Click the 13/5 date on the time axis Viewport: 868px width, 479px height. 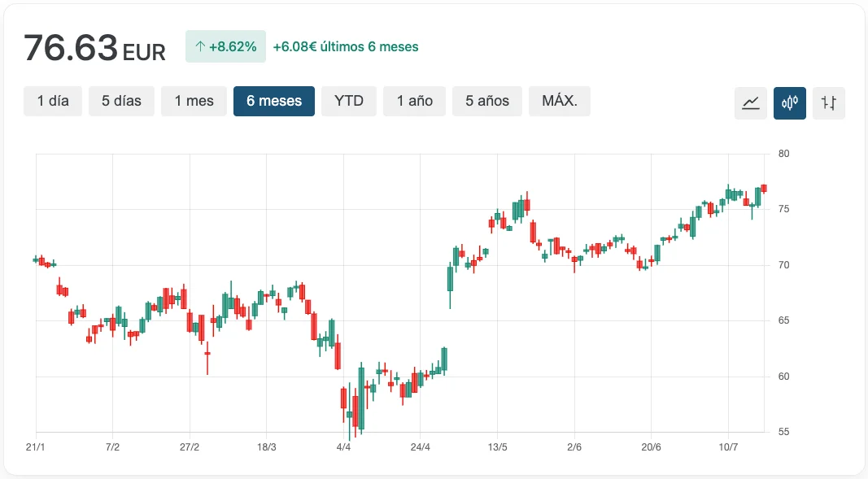[498, 447]
